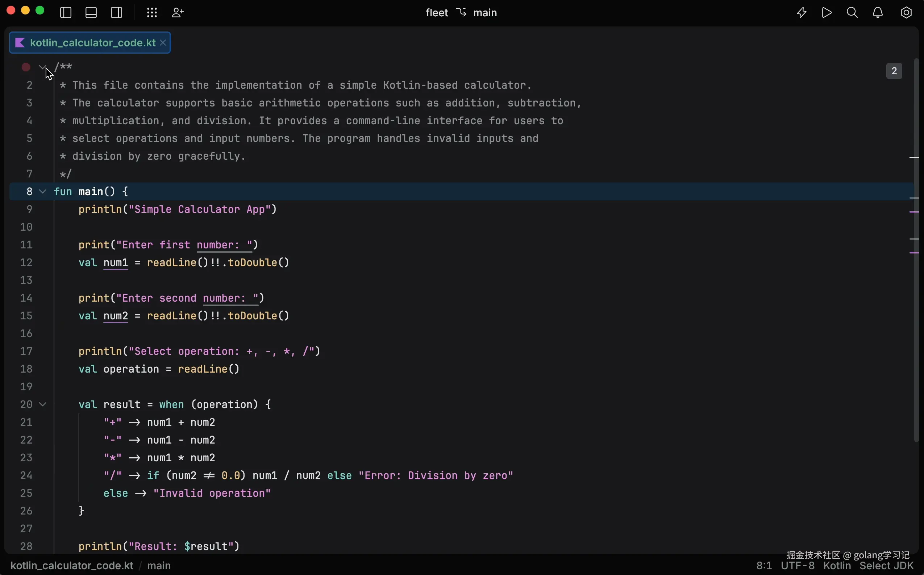
Task: Select the kotlin_calculator_code.kt tab
Action: (92, 43)
